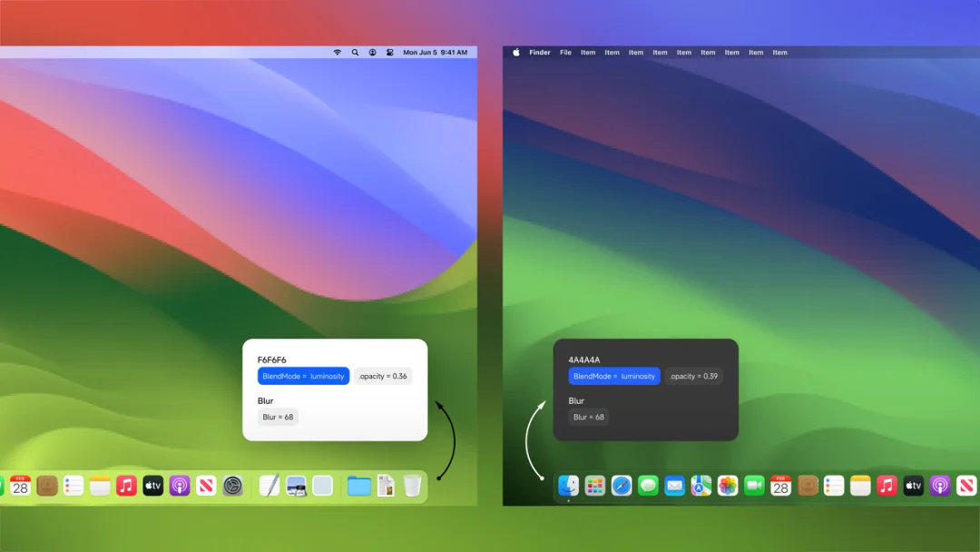Open Messages in the dark desktop dock

pyautogui.click(x=648, y=486)
